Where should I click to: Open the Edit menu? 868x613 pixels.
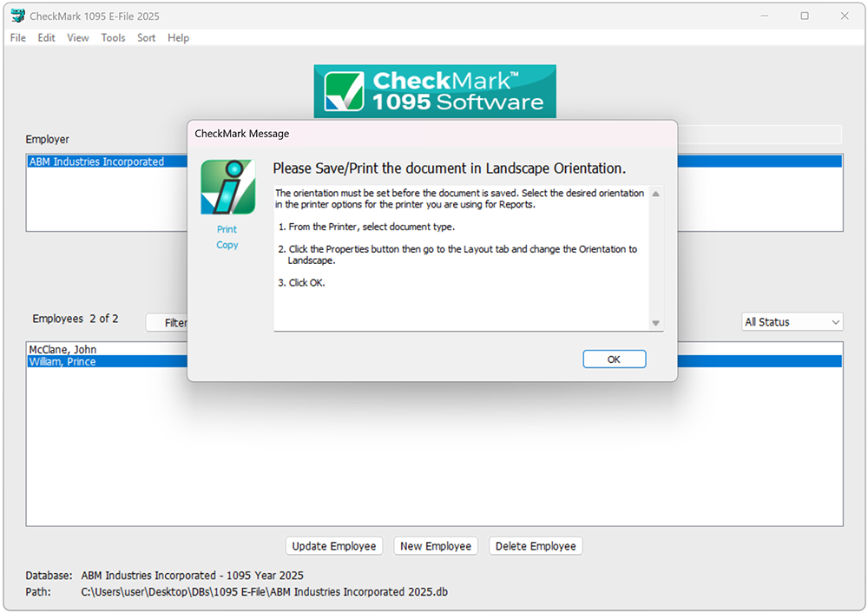click(x=47, y=37)
